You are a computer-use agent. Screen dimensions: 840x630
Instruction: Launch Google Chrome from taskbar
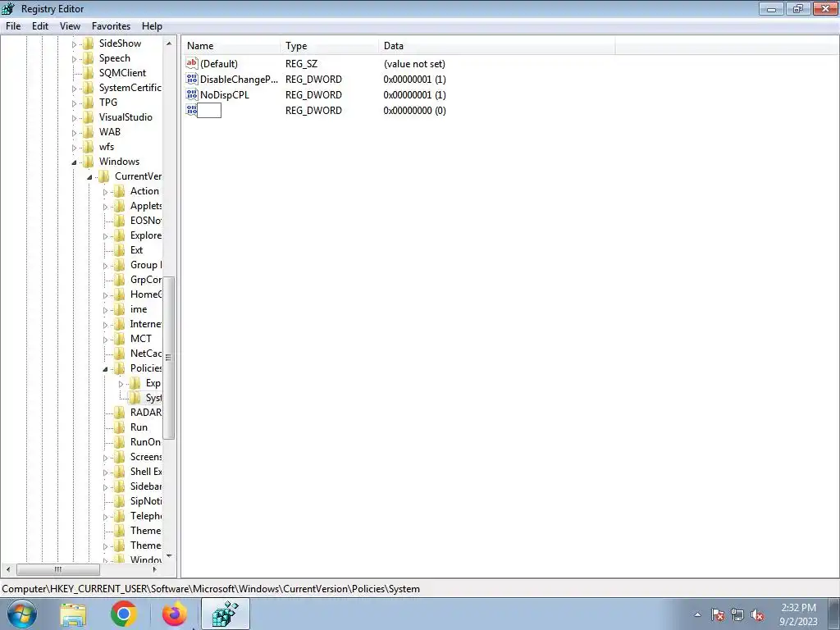point(123,614)
